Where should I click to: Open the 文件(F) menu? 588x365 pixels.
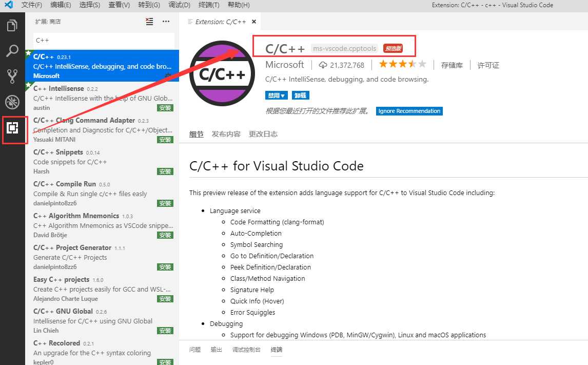(32, 5)
